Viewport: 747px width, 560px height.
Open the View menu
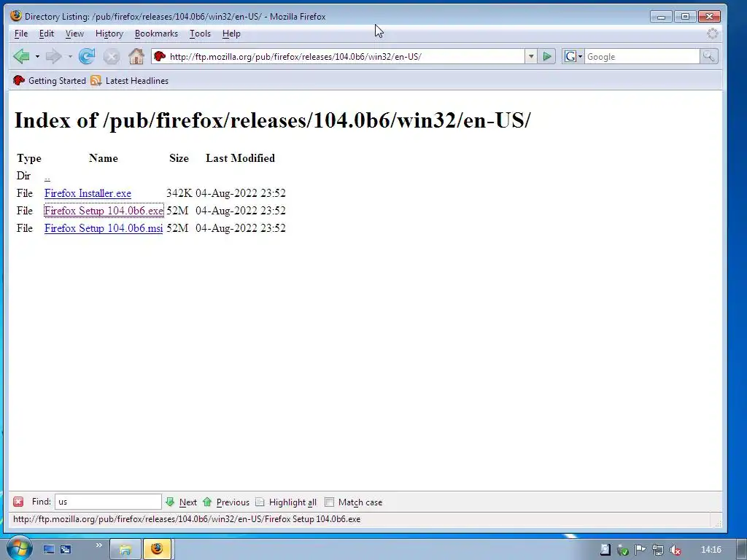pyautogui.click(x=74, y=34)
